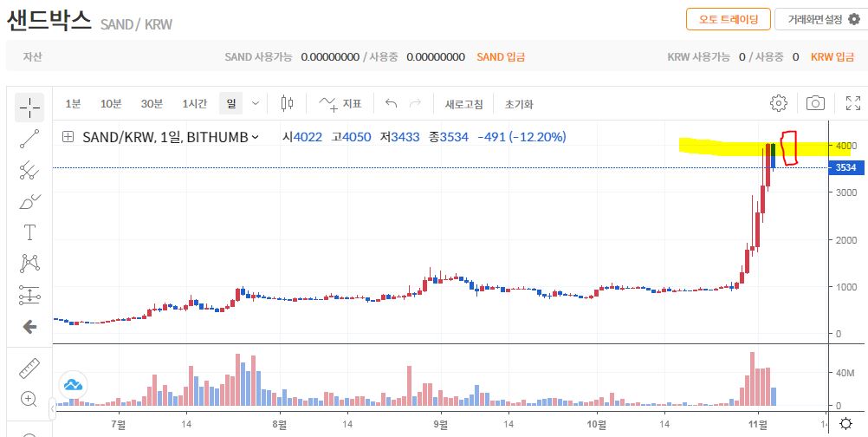
Task: Undo the last chart action
Action: pos(392,103)
